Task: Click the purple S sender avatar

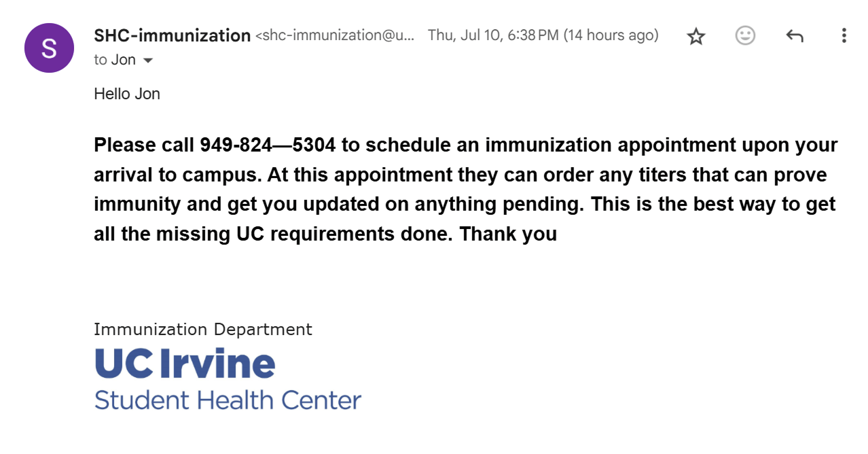Action: [x=49, y=48]
